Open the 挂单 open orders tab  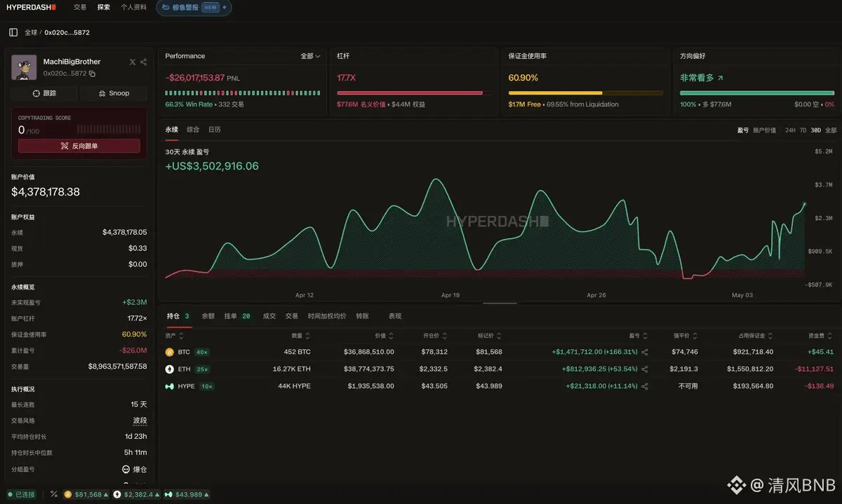click(x=238, y=316)
